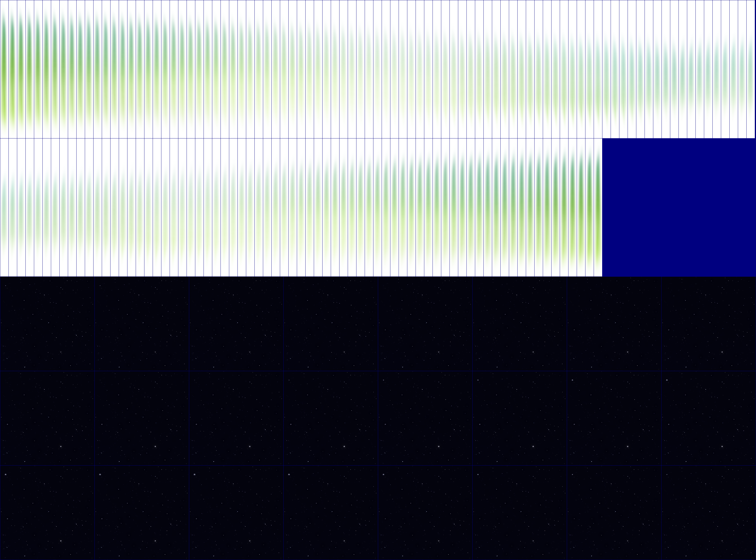756x560 pixels.
Task: Click the top-right starfield tile
Action: (x=708, y=324)
